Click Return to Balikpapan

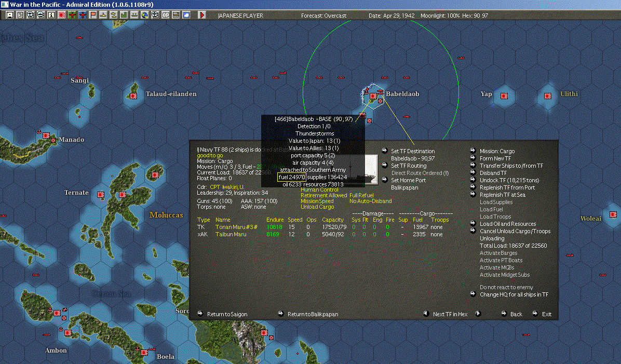(x=313, y=314)
